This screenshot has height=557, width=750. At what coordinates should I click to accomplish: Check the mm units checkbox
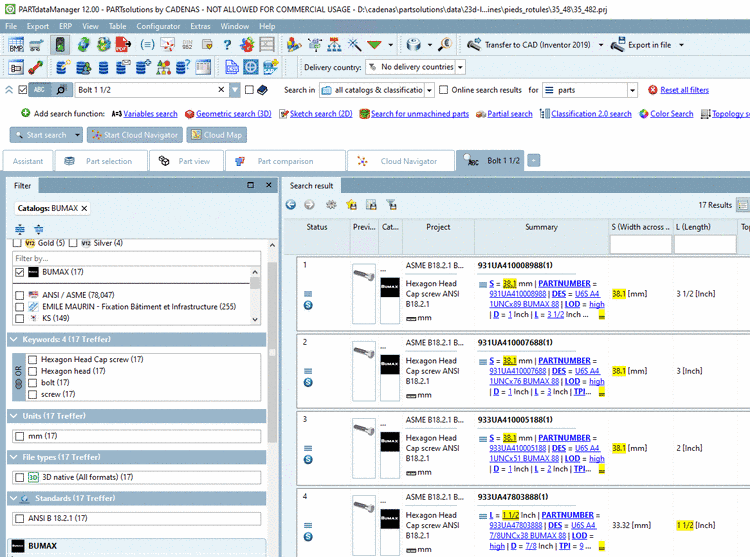tap(20, 437)
